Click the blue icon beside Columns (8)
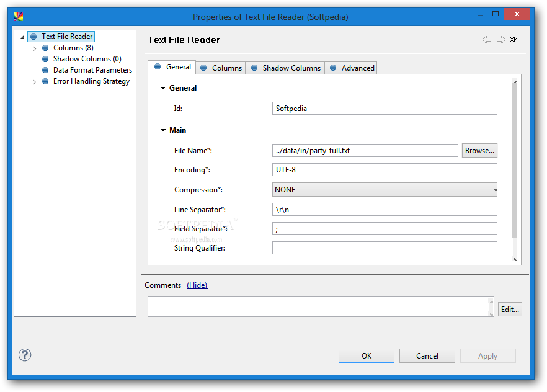Screen dimensions: 547x392 tap(45, 48)
